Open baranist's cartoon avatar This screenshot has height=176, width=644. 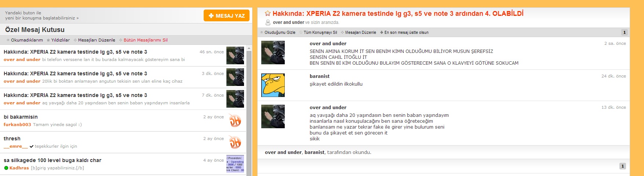point(273,85)
